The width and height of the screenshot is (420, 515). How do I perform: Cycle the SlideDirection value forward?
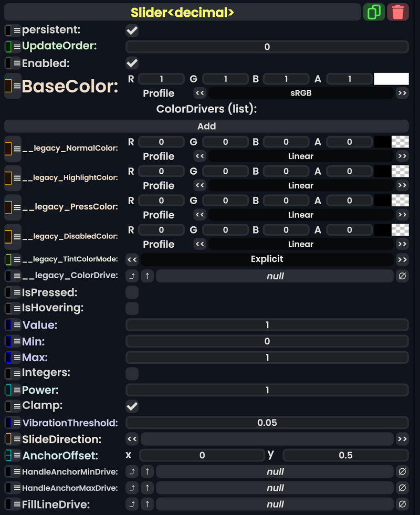pyautogui.click(x=402, y=439)
